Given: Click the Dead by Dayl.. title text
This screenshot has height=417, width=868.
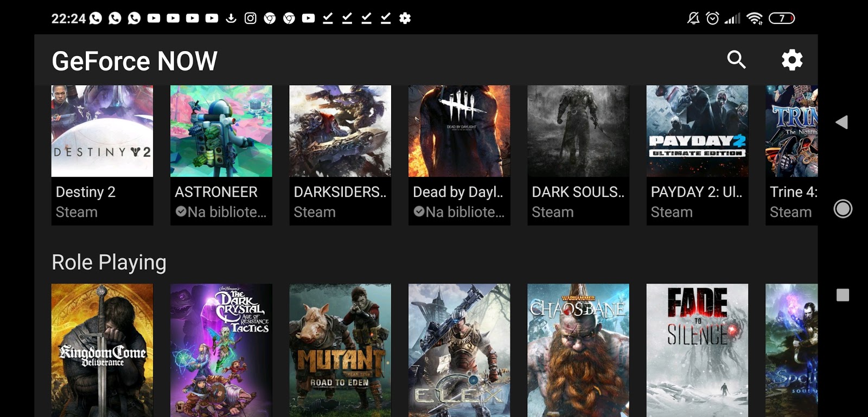Looking at the screenshot, I should point(458,192).
